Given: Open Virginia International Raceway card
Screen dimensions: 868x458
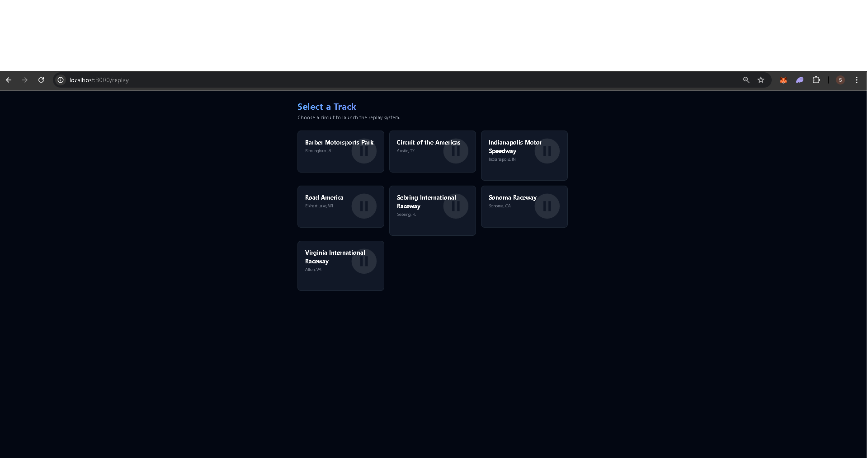Looking at the screenshot, I should (341, 266).
